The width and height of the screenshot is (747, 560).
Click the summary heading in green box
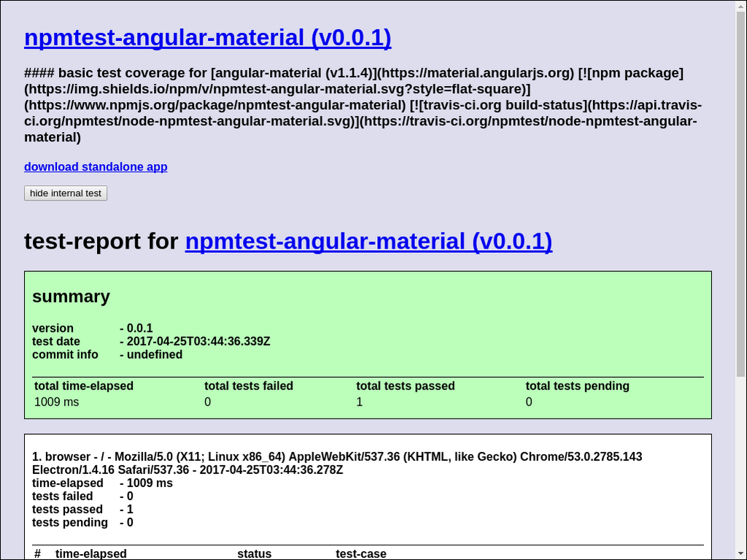pos(71,297)
